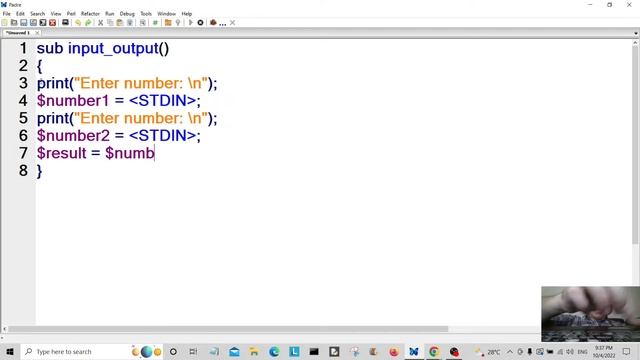640x360 pixels.
Task: Open the Help menu
Action: click(187, 13)
